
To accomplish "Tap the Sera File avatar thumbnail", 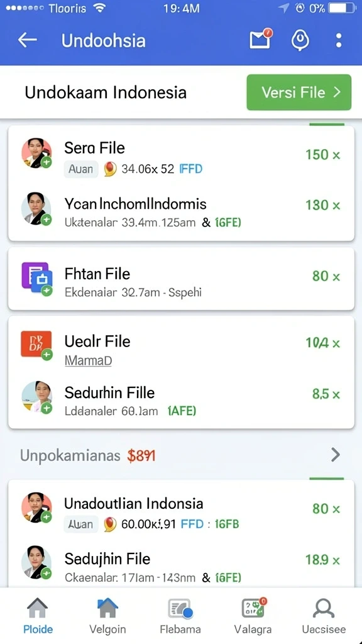I will coord(36,153).
